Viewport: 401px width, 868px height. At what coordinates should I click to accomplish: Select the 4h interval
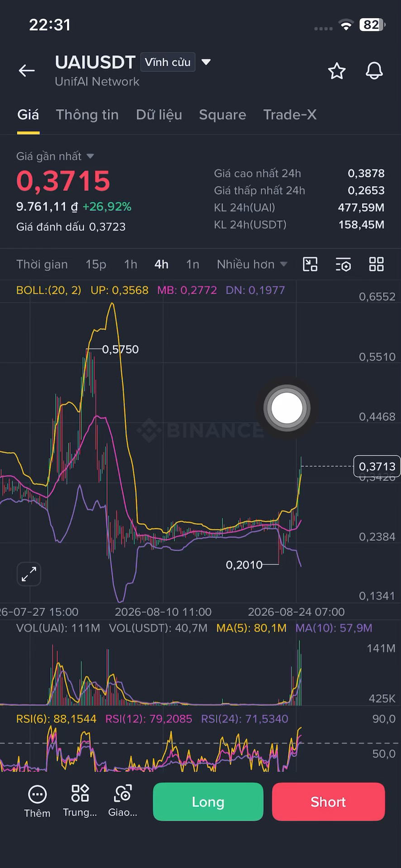[162, 264]
